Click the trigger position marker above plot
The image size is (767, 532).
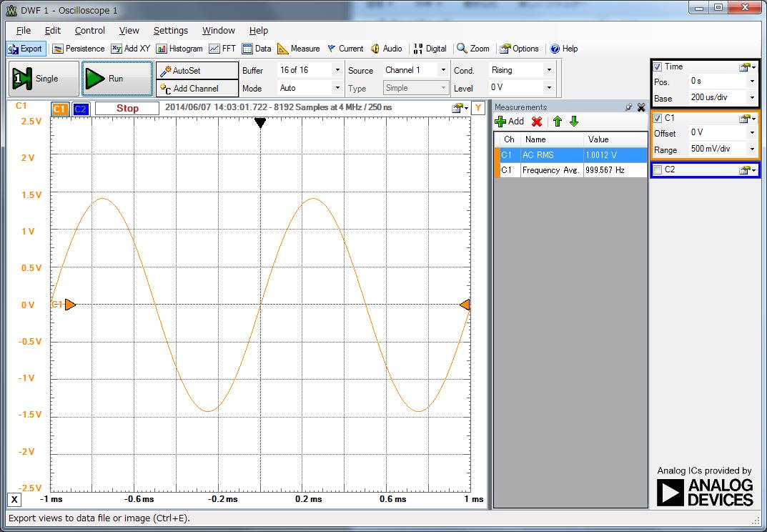click(x=260, y=123)
